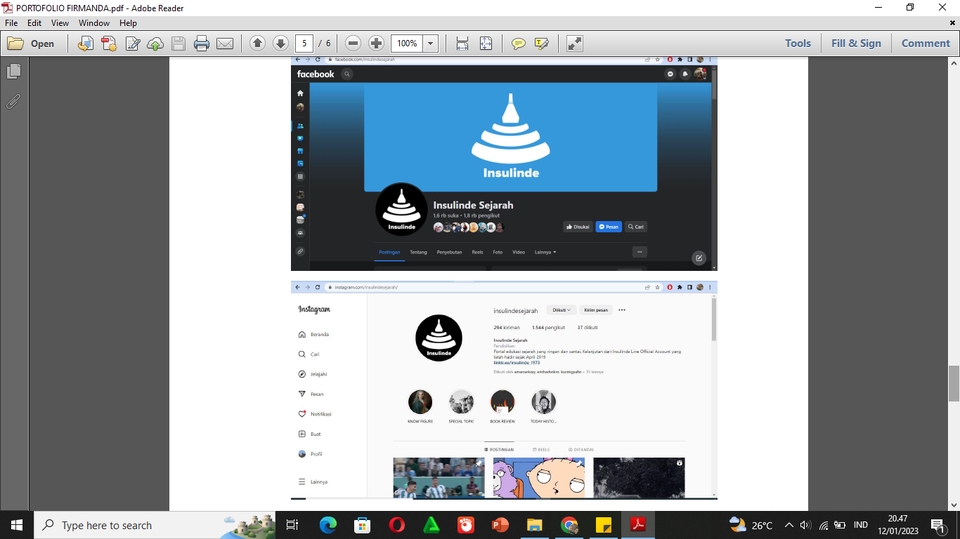
Task: Click the fit one full page icon
Action: (486, 43)
